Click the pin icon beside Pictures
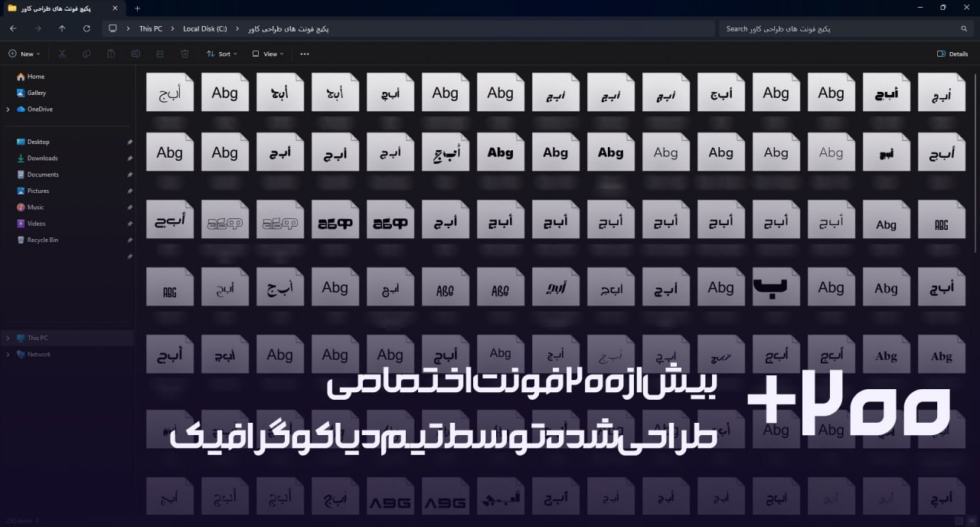 129,191
